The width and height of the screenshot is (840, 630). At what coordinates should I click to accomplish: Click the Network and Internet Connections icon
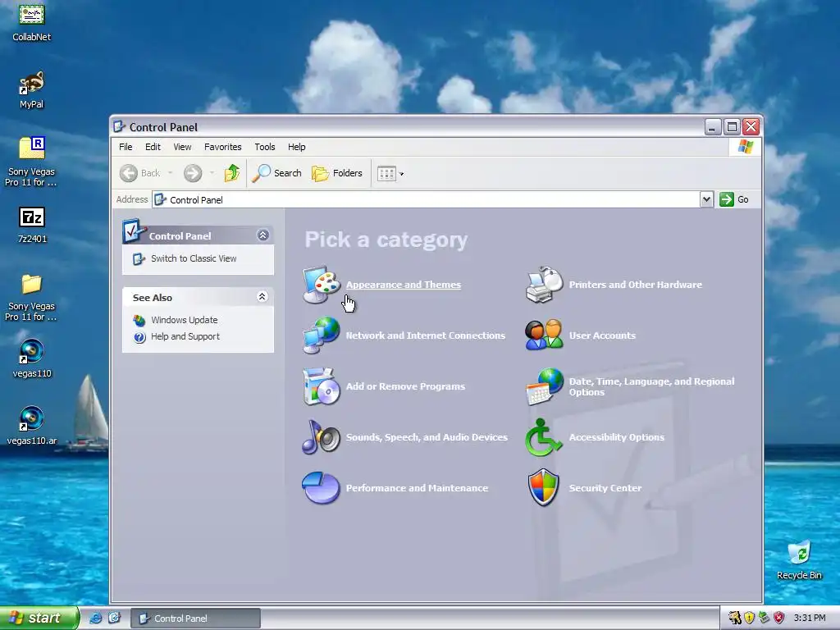pyautogui.click(x=321, y=336)
